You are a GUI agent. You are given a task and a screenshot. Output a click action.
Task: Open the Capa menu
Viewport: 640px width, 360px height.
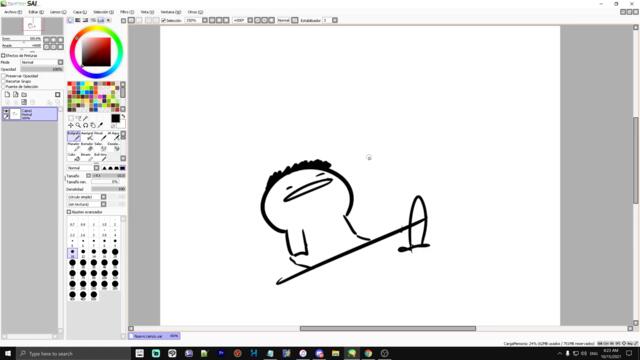pos(80,12)
